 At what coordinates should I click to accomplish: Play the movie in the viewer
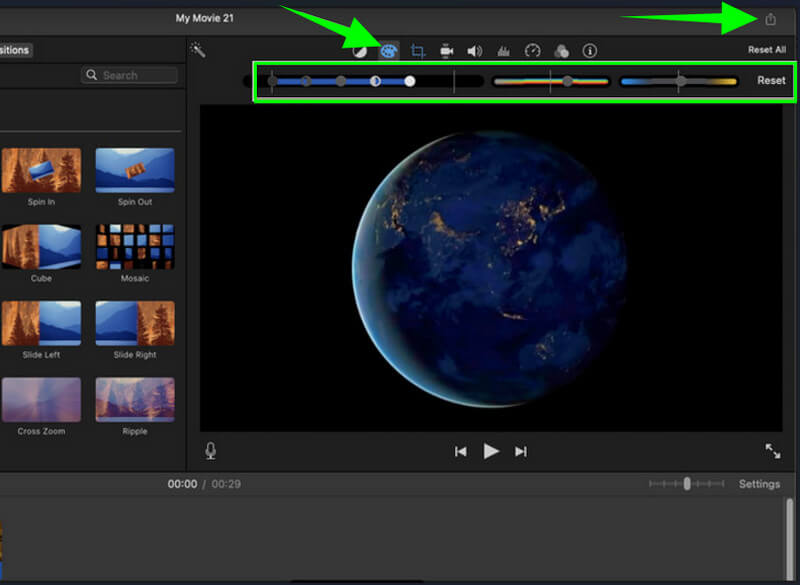coord(491,451)
